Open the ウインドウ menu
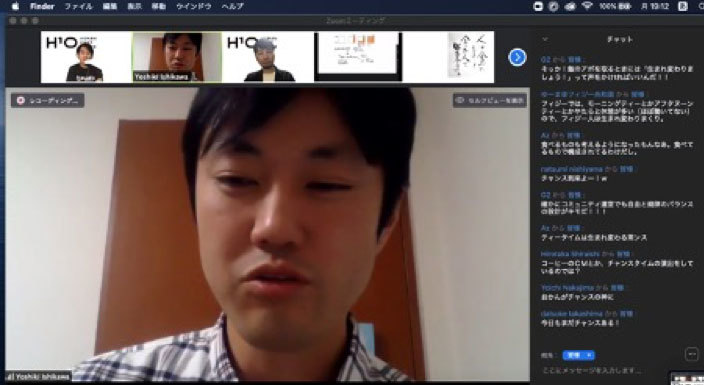The height and width of the screenshot is (385, 704). click(193, 6)
